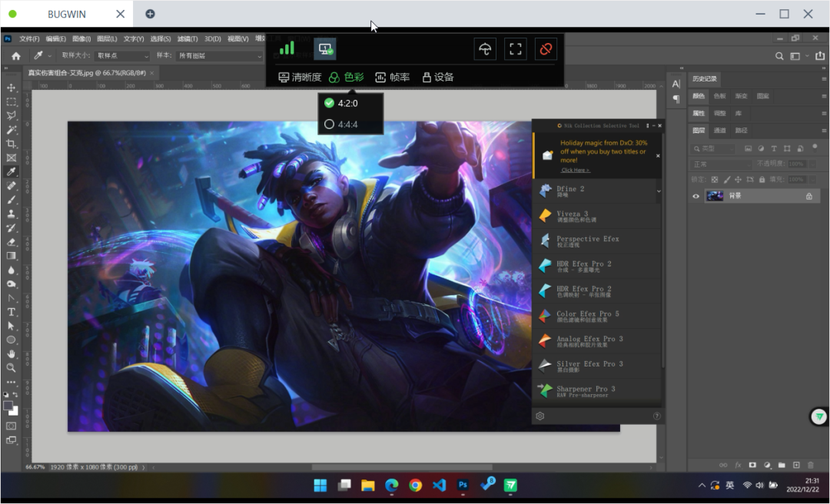Open the 滤镜(T) filter menu
The image size is (830, 504).
188,38
